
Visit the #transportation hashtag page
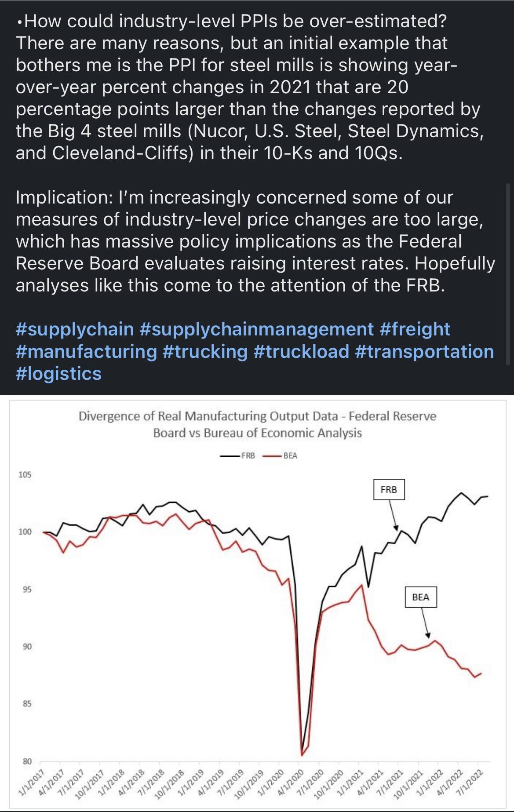click(424, 352)
